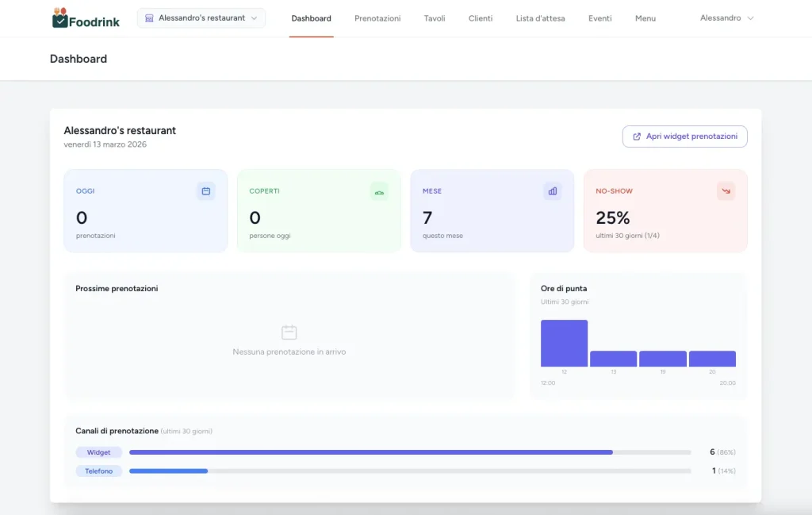Viewport: 812px width, 515px height.
Task: Click the bar chart icon in Mese card
Action: 552,191
